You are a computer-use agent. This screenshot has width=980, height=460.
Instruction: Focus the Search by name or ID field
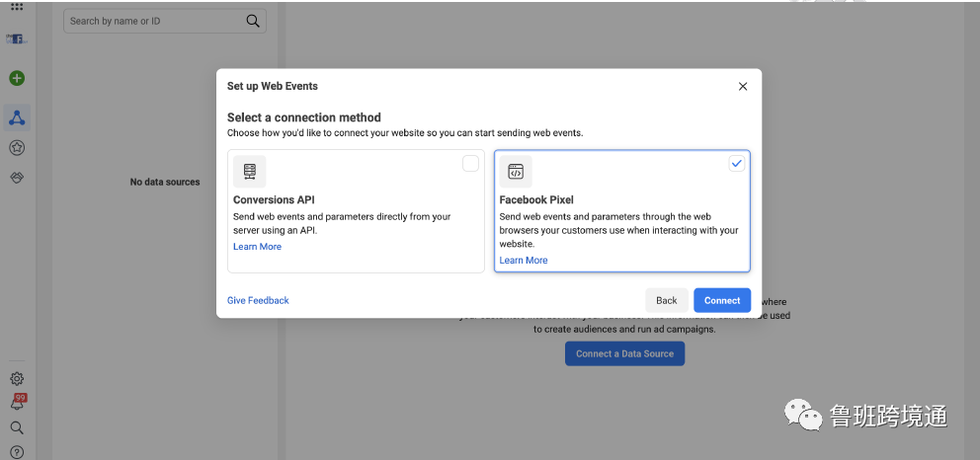coord(164,21)
